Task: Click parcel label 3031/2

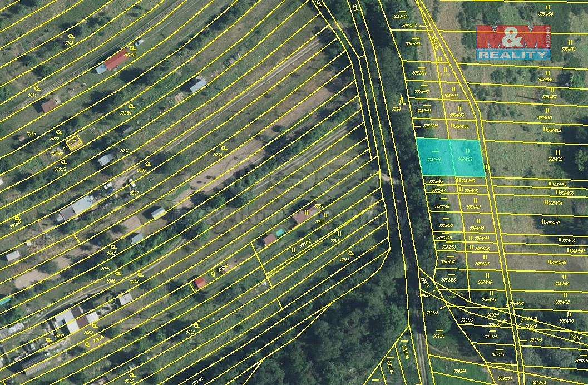Action: [x=60, y=170]
